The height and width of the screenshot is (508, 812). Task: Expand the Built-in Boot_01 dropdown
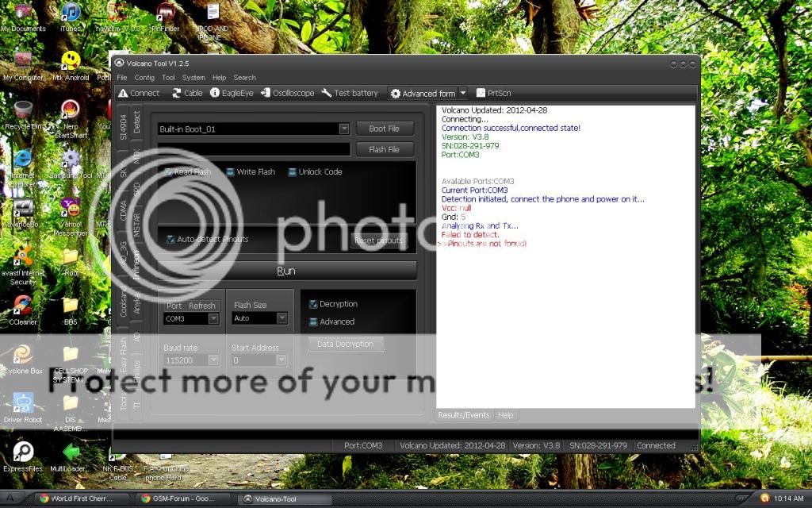point(344,129)
